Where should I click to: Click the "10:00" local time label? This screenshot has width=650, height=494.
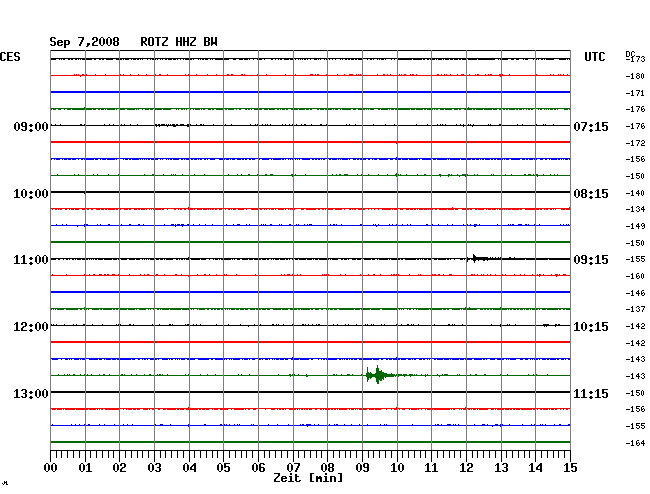click(x=31, y=194)
